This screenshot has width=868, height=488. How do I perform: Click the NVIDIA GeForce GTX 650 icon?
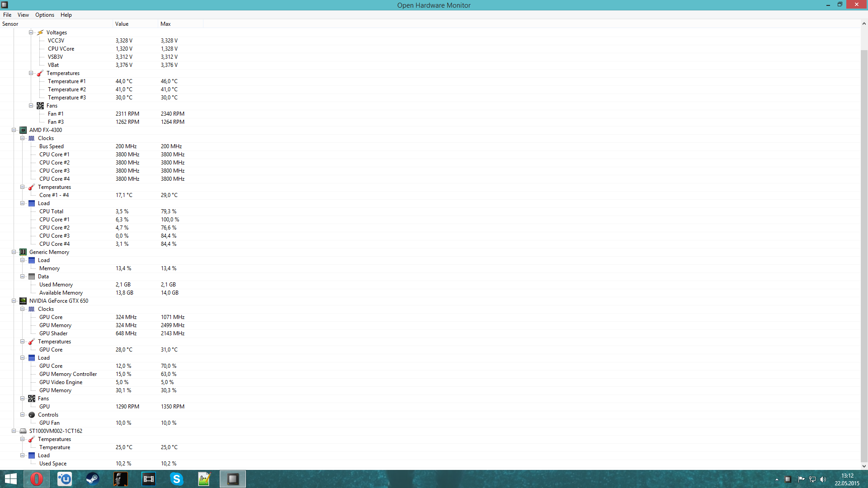click(x=23, y=301)
